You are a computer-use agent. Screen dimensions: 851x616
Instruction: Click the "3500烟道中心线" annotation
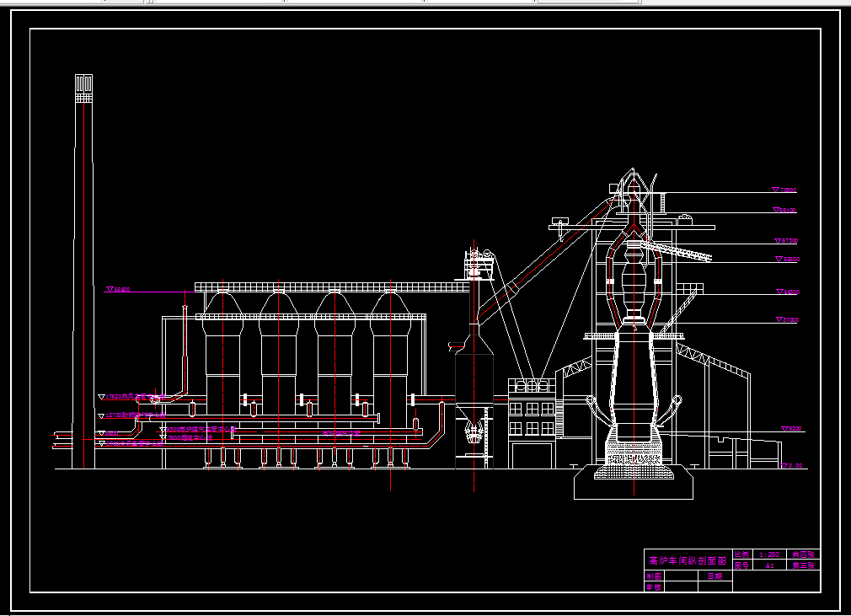coord(190,437)
